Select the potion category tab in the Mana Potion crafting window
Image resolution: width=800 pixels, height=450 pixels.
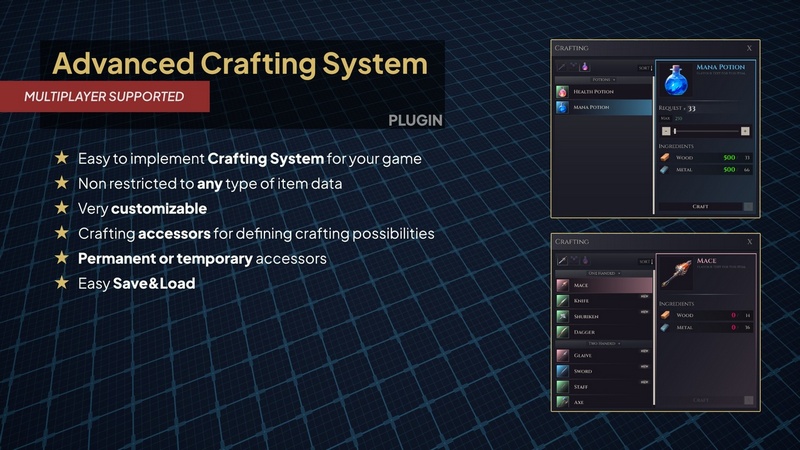tap(583, 67)
